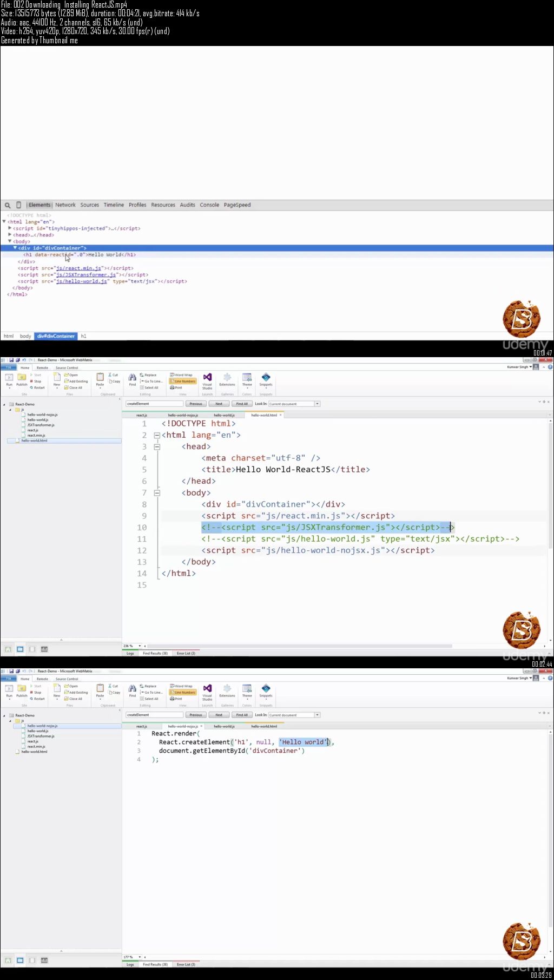The height and width of the screenshot is (980, 554).
Task: Toggle Word Wrap in the 00:02:44 frame
Action: 181,375
